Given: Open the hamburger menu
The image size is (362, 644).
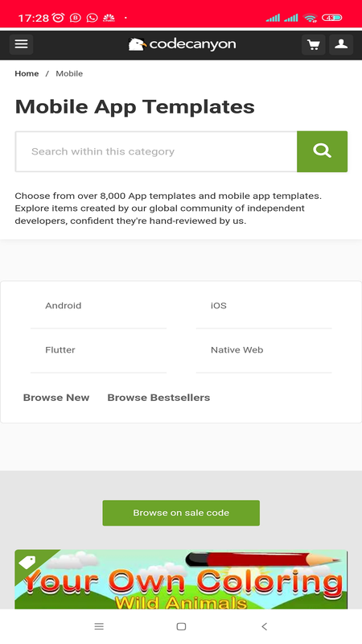Looking at the screenshot, I should click(x=22, y=44).
